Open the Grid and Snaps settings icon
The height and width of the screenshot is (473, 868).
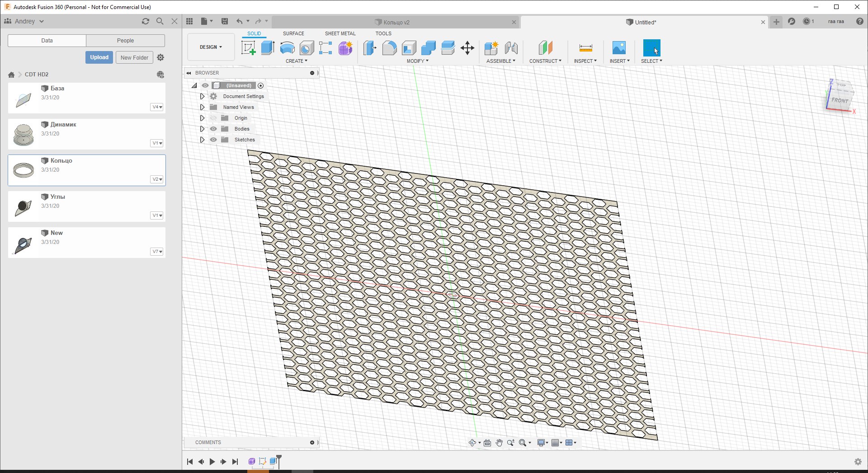(x=555, y=443)
